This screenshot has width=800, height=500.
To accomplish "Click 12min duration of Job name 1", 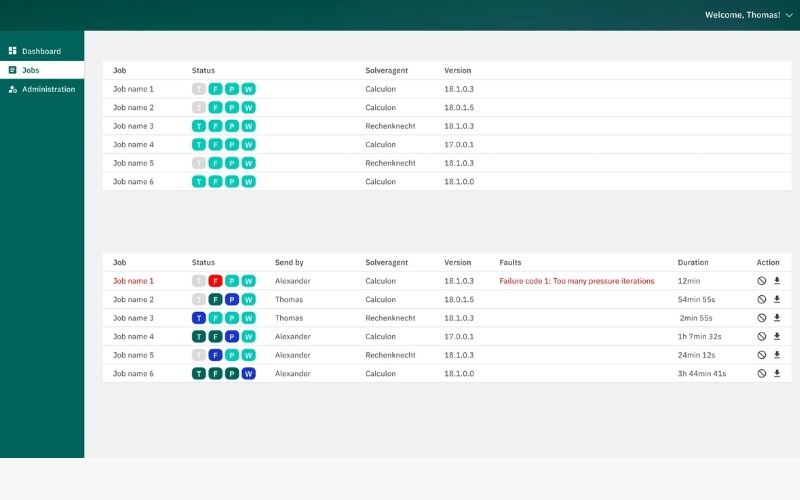I will click(689, 281).
